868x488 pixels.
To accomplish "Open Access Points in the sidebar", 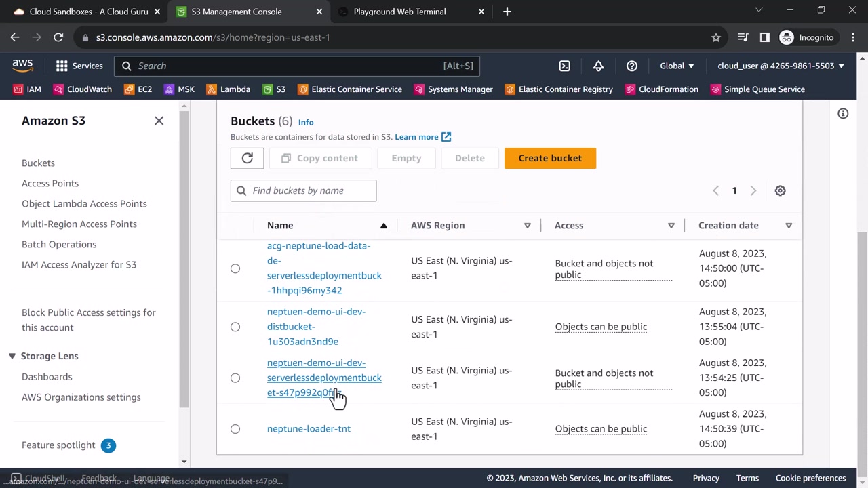I will [x=50, y=183].
